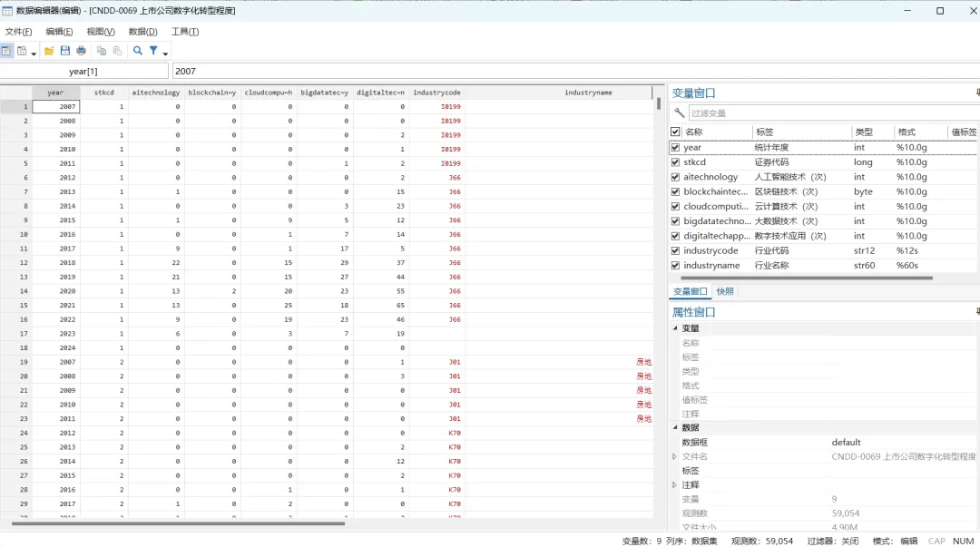Viewport: 980px width, 547px height.
Task: Switch to the 快照 tab
Action: pyautogui.click(x=725, y=291)
